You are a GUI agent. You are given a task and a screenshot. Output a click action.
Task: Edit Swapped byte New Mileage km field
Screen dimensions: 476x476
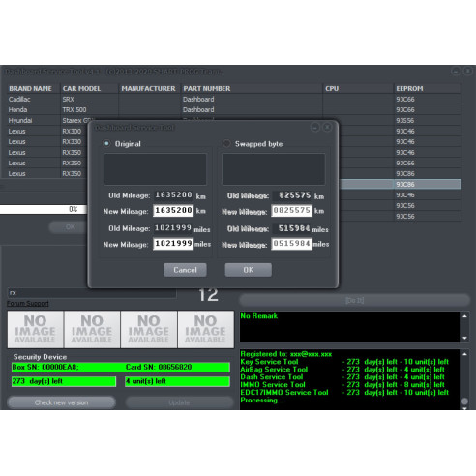tap(292, 211)
